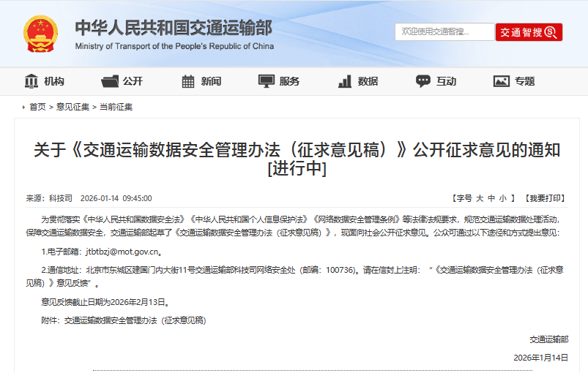Go to 意见征集 in breadcrumb
This screenshot has width=588, height=373.
click(x=72, y=107)
